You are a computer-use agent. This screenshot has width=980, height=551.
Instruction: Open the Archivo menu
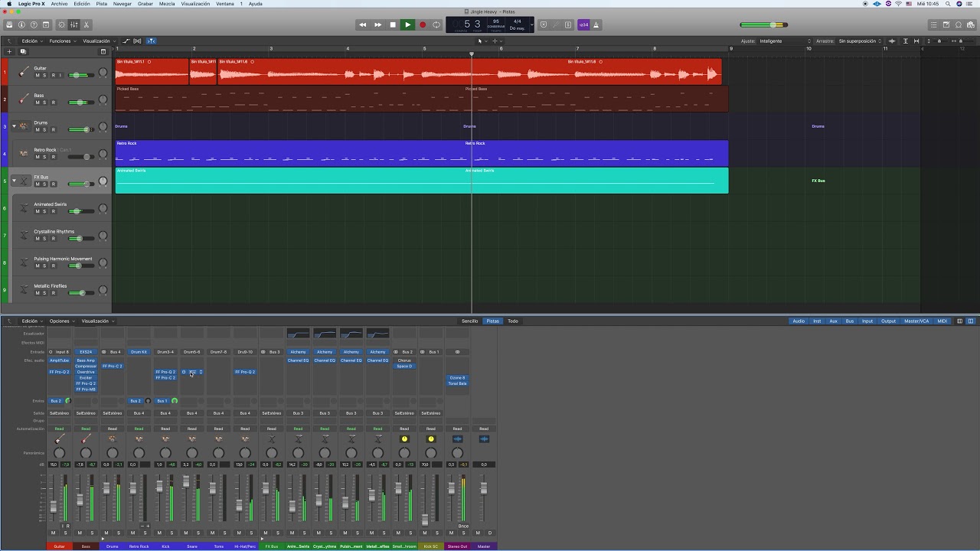[59, 4]
